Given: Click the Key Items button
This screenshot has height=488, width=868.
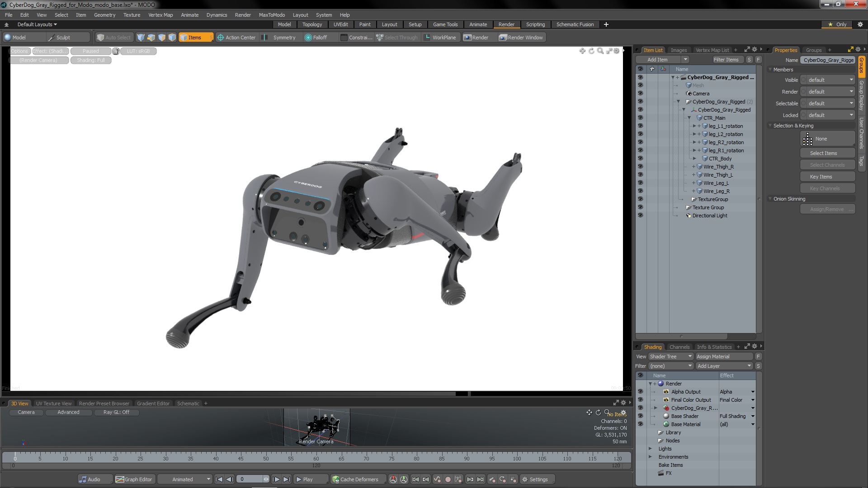Looking at the screenshot, I should 827,177.
